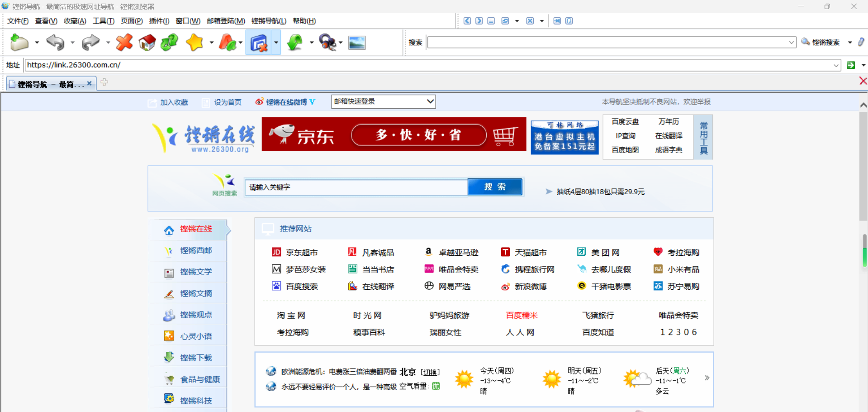Click the popup blocker window icon
868x412 pixels.
coord(259,43)
